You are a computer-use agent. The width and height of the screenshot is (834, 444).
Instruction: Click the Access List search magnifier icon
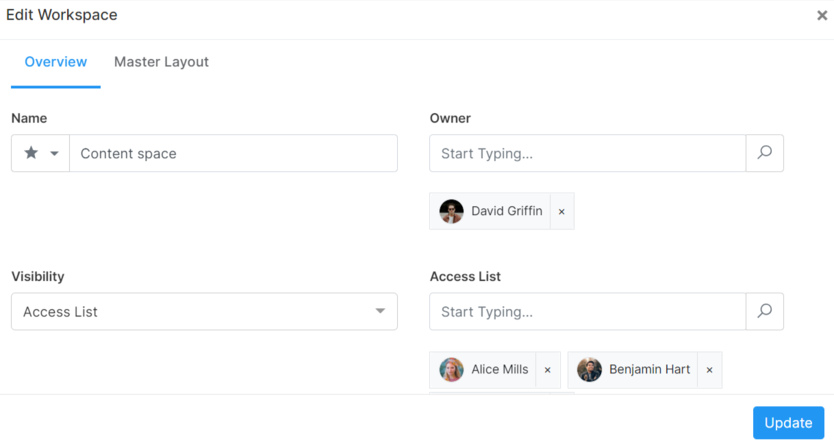[765, 311]
